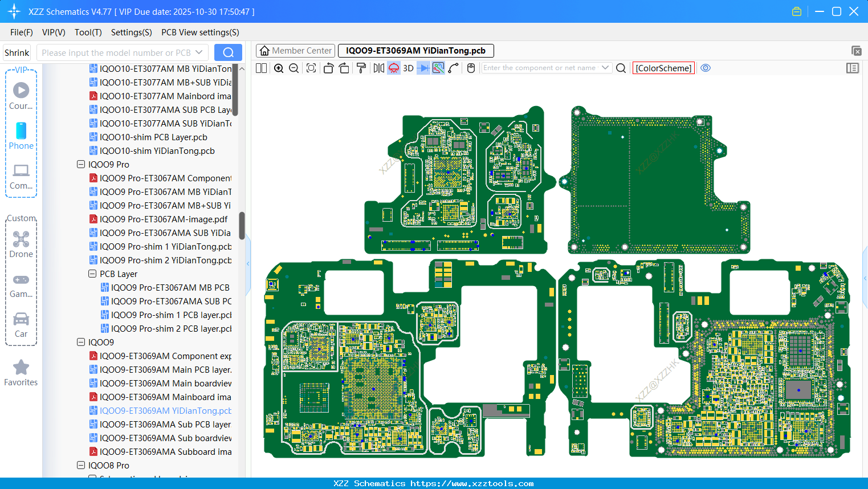868x489 pixels.
Task: Open the File(F) menu
Action: [x=22, y=32]
